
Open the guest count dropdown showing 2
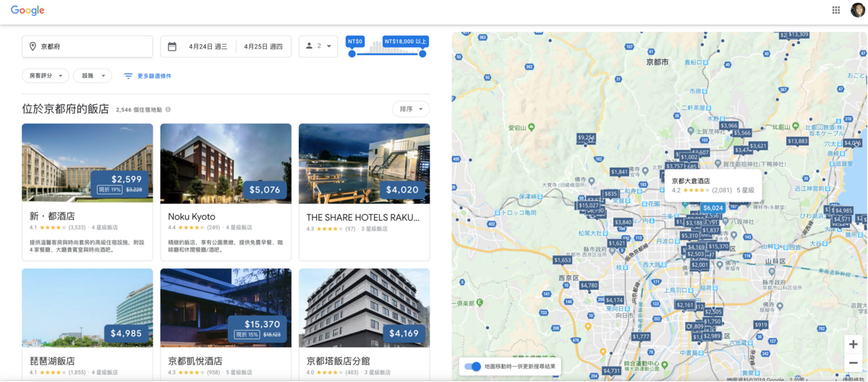pos(318,46)
